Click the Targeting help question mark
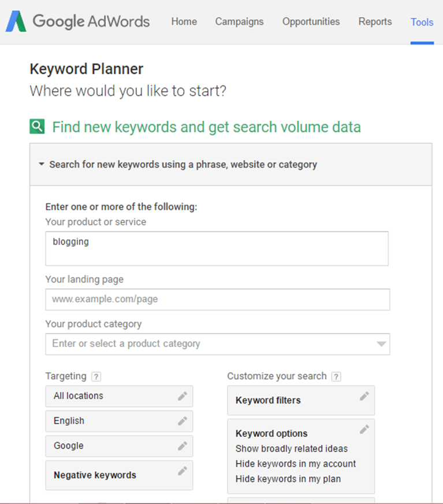443x504 pixels. 96,376
